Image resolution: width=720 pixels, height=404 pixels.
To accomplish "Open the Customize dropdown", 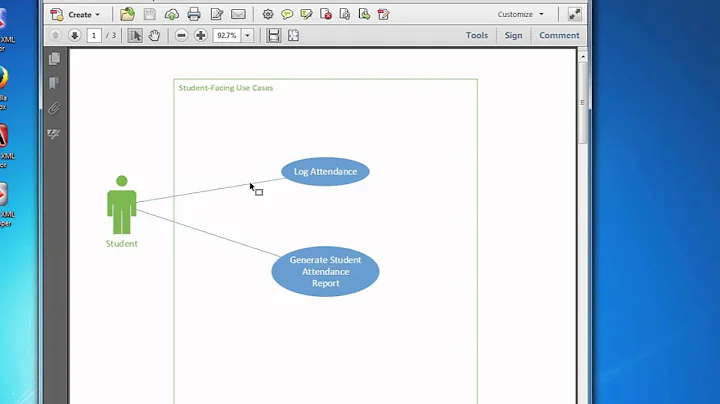I will 521,14.
